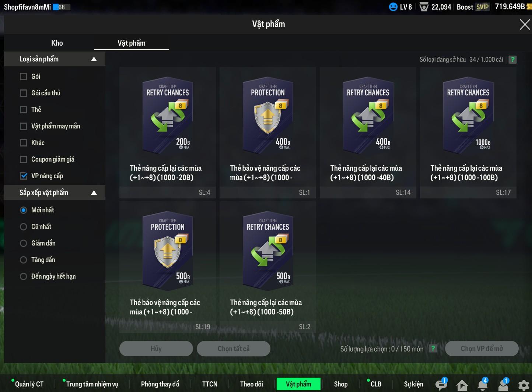This screenshot has width=532, height=392.
Task: Open Shop from the bottom menu
Action: [340, 384]
